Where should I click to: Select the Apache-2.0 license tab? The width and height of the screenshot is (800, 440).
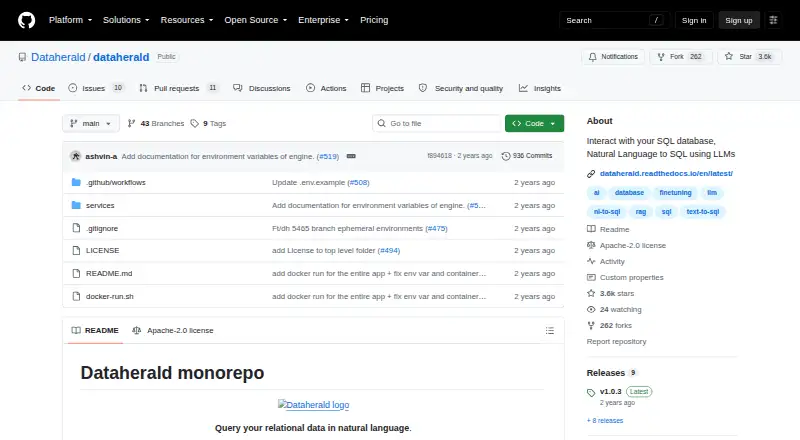click(x=173, y=331)
